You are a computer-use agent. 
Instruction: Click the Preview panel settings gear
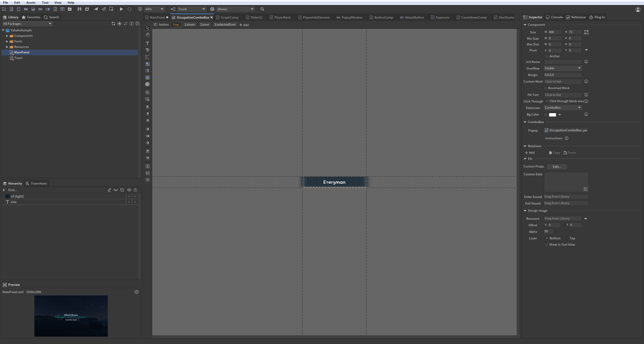tap(136, 292)
